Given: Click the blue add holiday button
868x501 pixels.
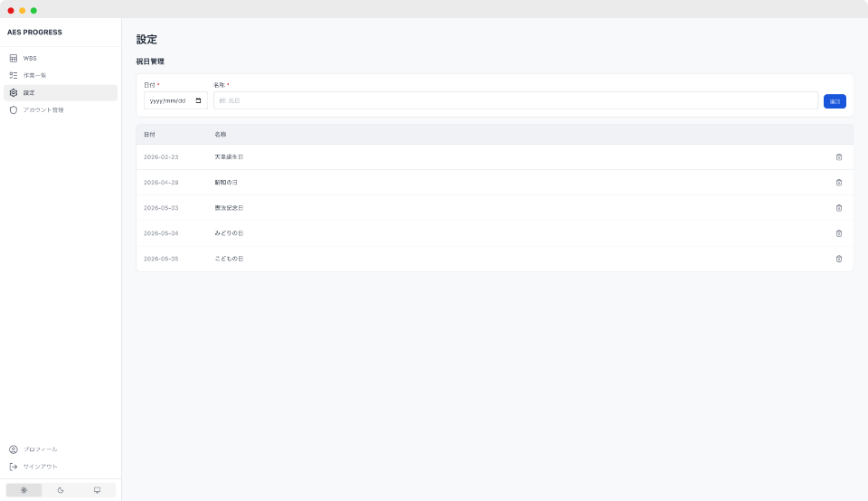Looking at the screenshot, I should pos(835,101).
